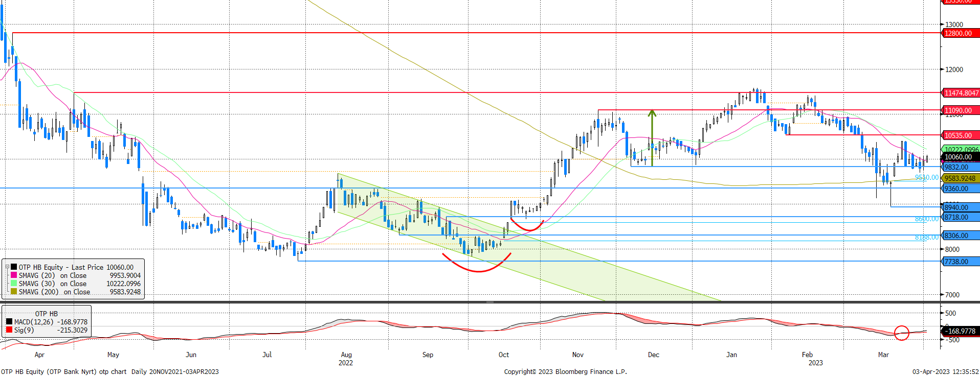Click the 2022 year label under Aug

pos(346,363)
